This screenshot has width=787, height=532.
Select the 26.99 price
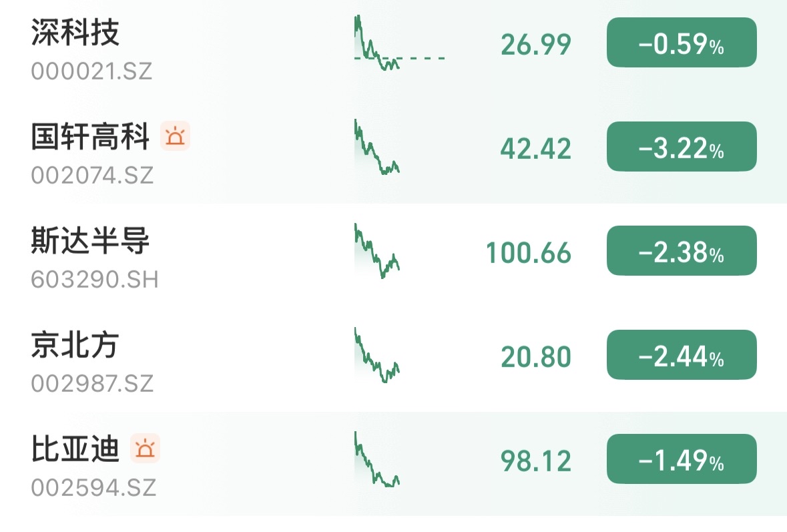(536, 45)
